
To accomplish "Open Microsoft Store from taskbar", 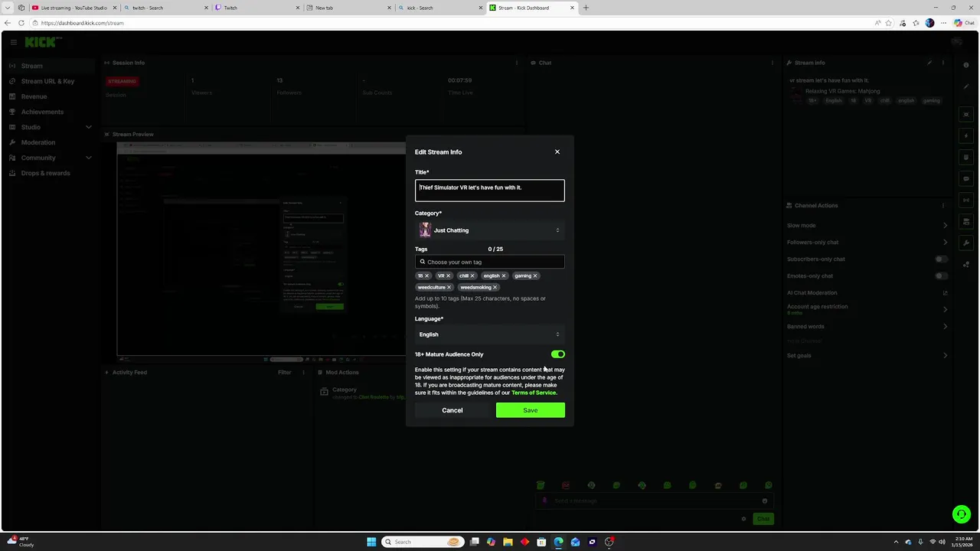I will tap(541, 542).
